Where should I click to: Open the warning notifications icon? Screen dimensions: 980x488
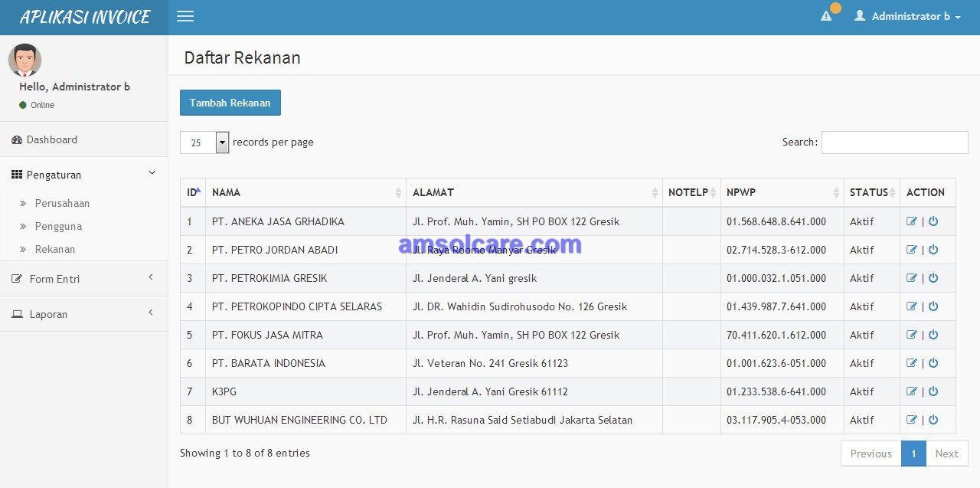point(826,16)
